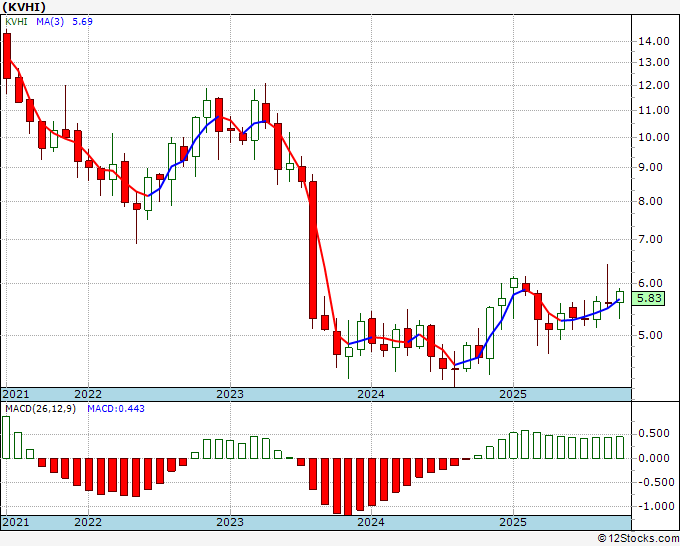This screenshot has width=680, height=546.
Task: Click the 2023 marker on price chart timeline
Action: click(x=230, y=394)
